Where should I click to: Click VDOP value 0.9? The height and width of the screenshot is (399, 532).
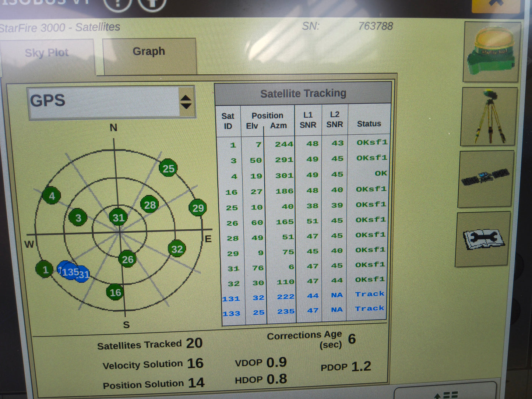pos(276,362)
